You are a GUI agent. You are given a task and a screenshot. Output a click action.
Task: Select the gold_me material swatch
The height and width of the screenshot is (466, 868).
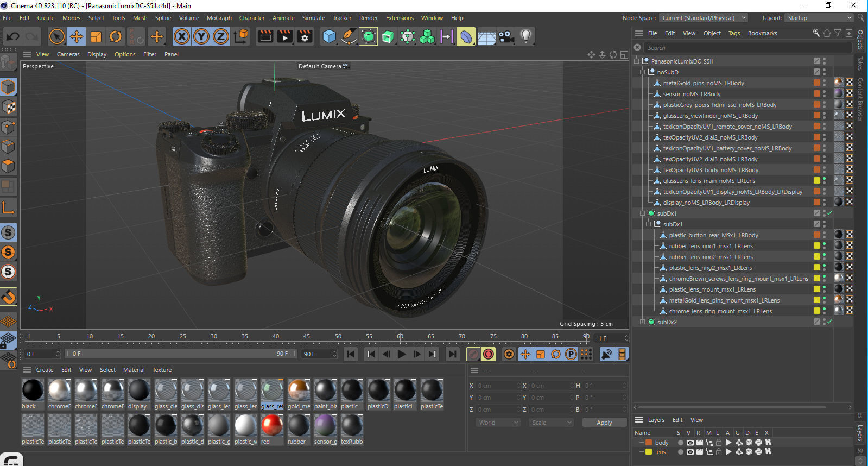coord(299,394)
